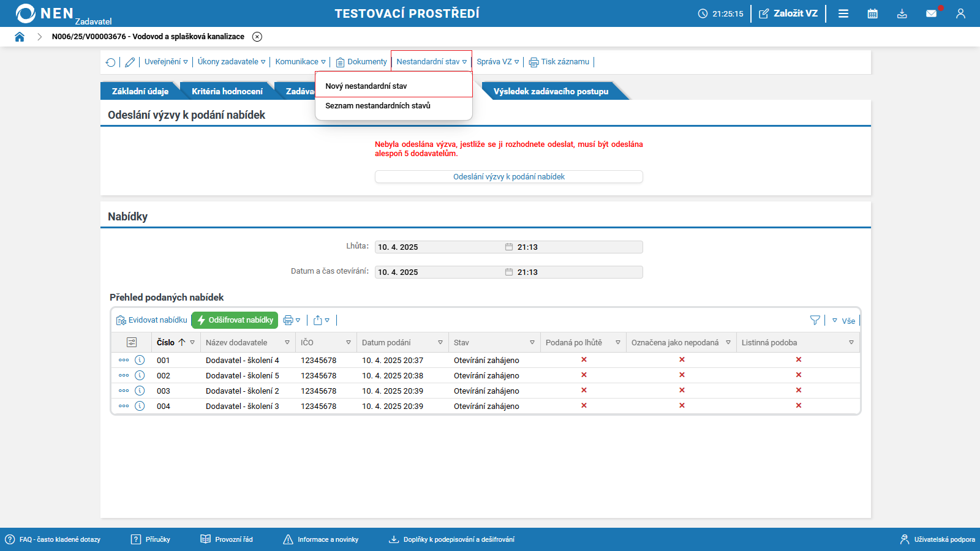Open row actions dots for offer 003
The height and width of the screenshot is (551, 980).
click(124, 391)
